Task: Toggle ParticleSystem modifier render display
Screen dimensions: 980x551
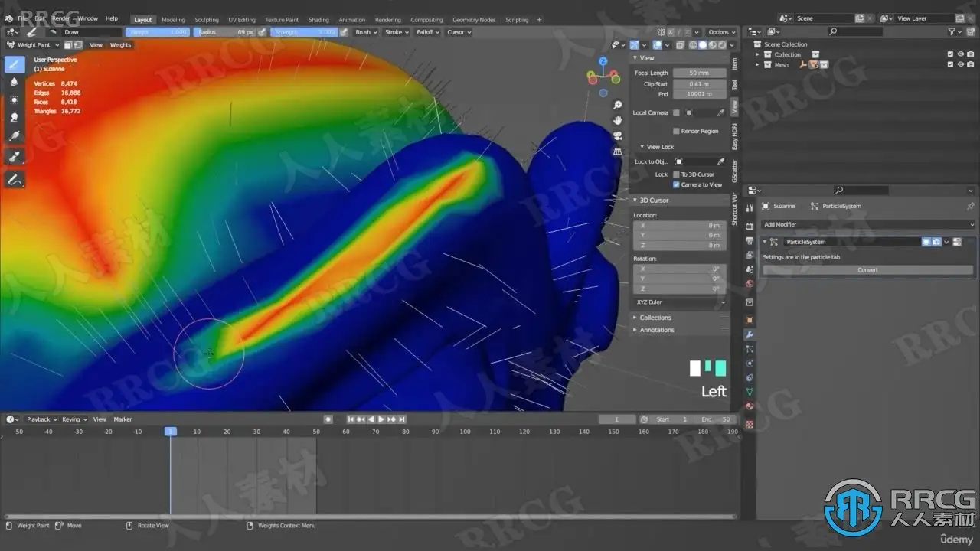Action: point(936,242)
